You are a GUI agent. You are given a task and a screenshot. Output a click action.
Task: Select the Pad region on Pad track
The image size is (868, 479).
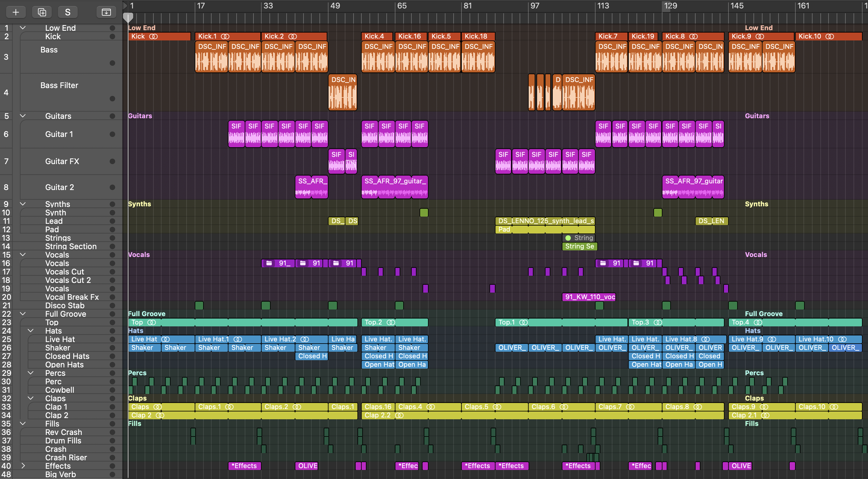[x=545, y=230]
